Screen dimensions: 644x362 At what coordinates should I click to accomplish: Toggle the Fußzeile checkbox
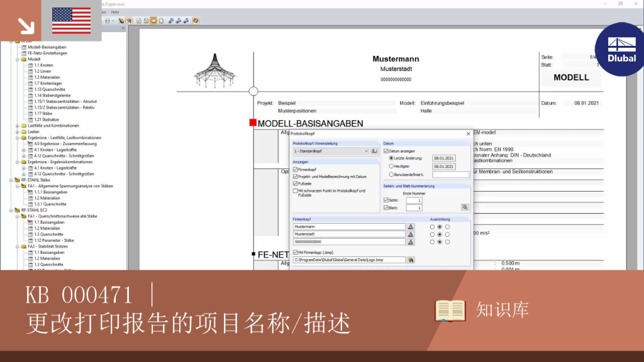click(x=296, y=184)
